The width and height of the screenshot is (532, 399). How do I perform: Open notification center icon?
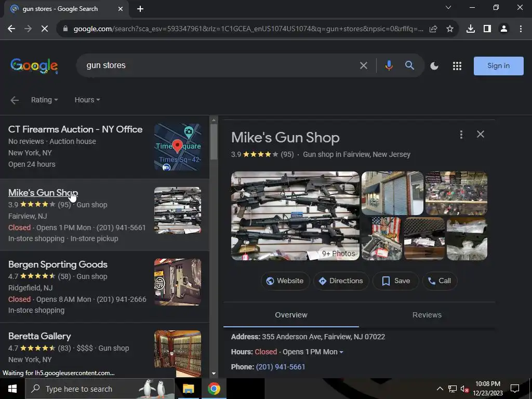tap(515, 389)
